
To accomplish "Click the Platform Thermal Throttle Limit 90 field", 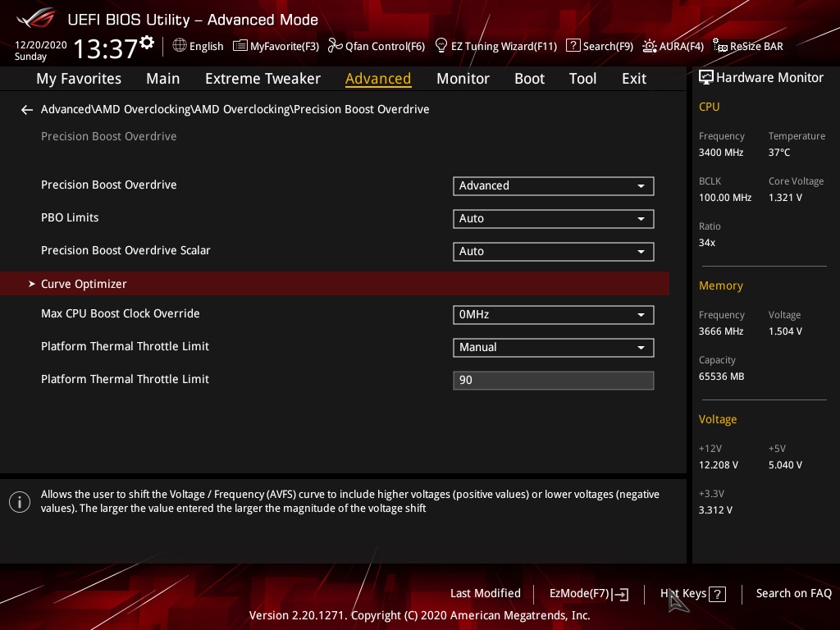I will pyautogui.click(x=554, y=381).
